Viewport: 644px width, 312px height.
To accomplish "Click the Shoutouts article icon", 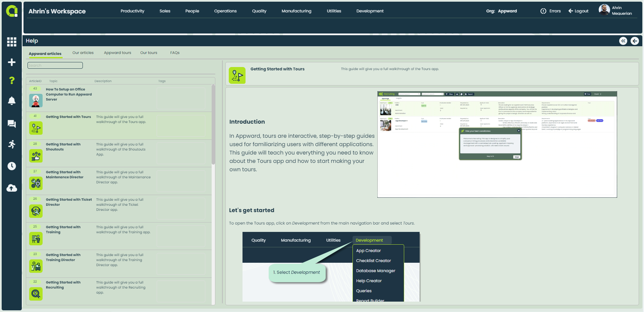I will [x=36, y=156].
